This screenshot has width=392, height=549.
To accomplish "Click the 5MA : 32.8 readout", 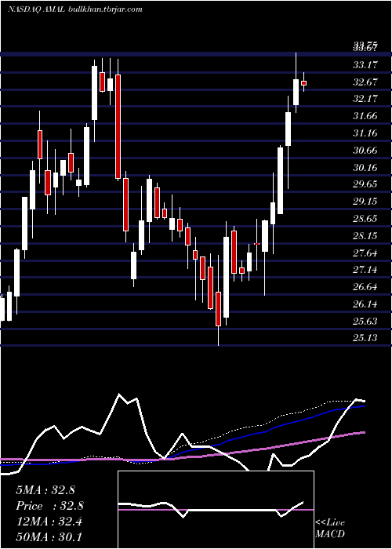I will tap(45, 490).
